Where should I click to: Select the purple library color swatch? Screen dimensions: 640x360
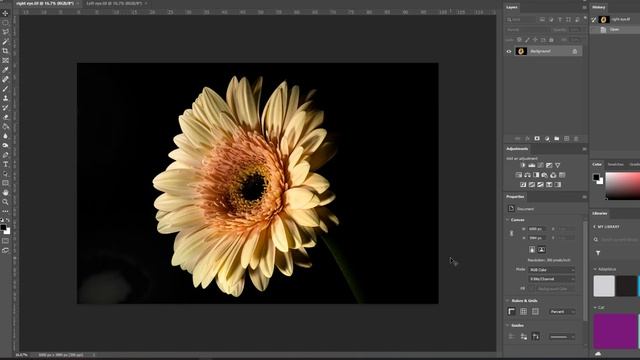(615, 331)
